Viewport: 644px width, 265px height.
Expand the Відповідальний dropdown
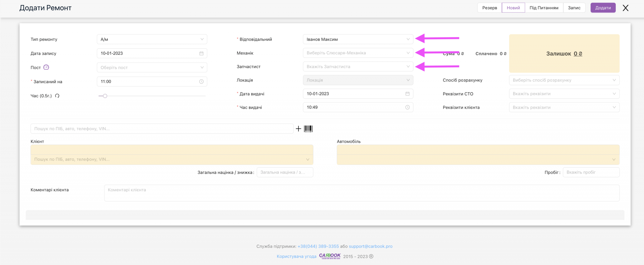[358, 39]
